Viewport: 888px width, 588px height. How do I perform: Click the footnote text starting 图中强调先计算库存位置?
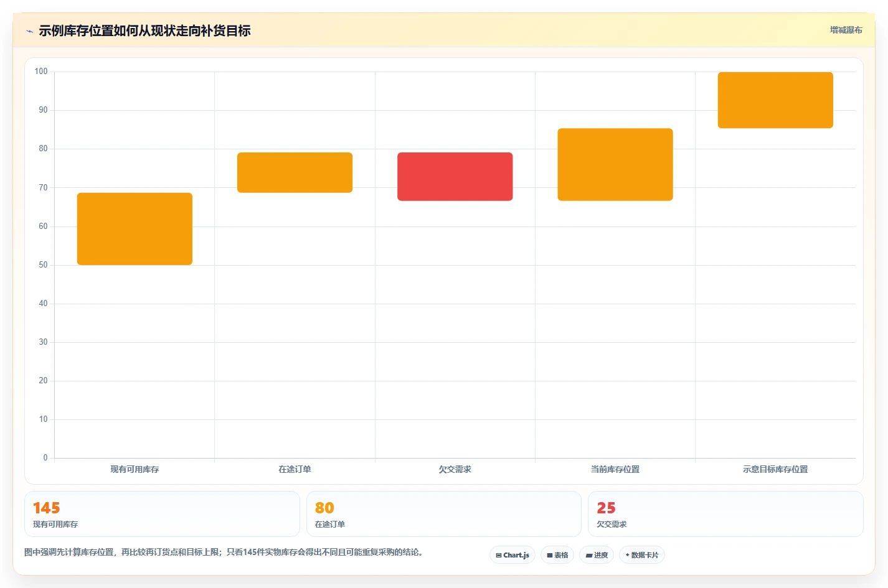coord(225,552)
